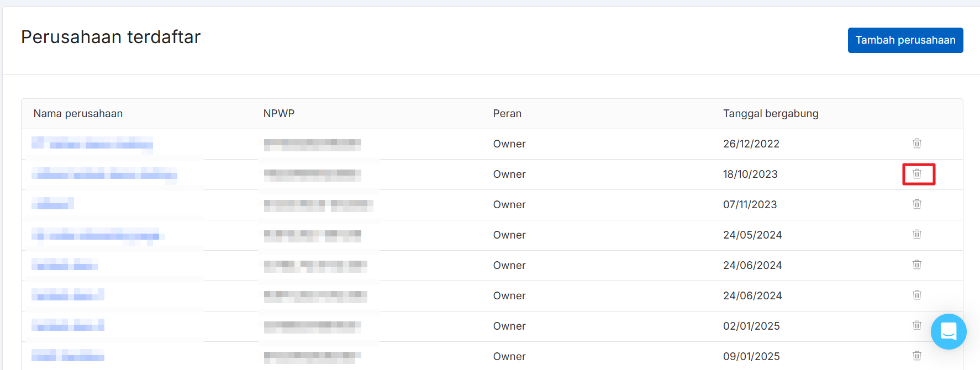This screenshot has width=980, height=370.
Task: Delete the first company dated 24/06/2024
Action: [x=916, y=265]
